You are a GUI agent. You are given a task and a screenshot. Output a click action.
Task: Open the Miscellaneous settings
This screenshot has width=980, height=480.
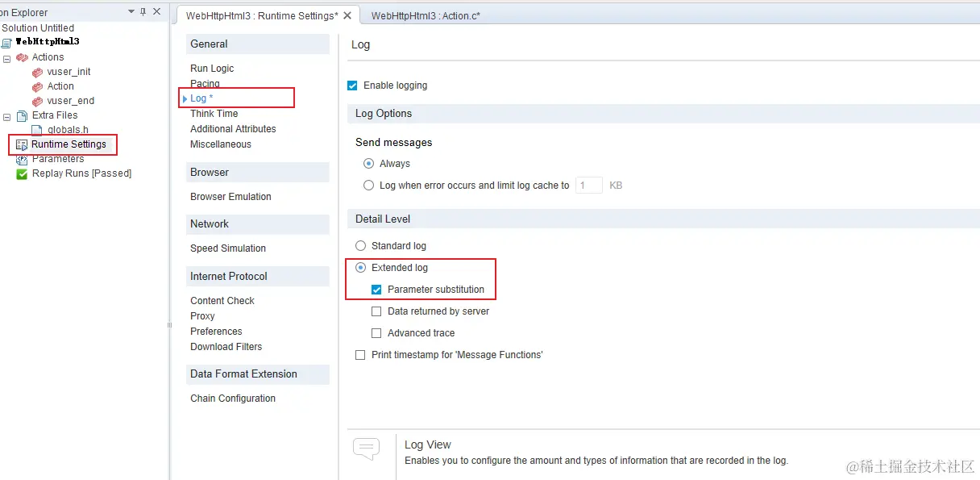pos(221,144)
